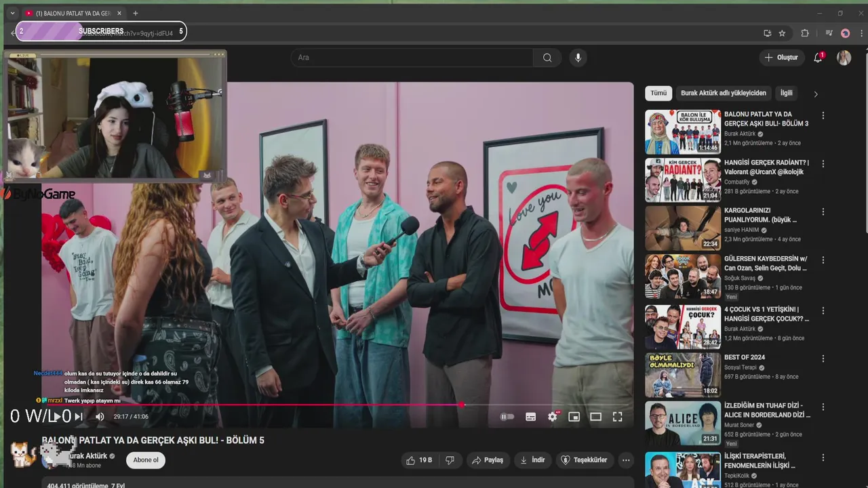Subscribe with Abone ol button

click(x=146, y=460)
